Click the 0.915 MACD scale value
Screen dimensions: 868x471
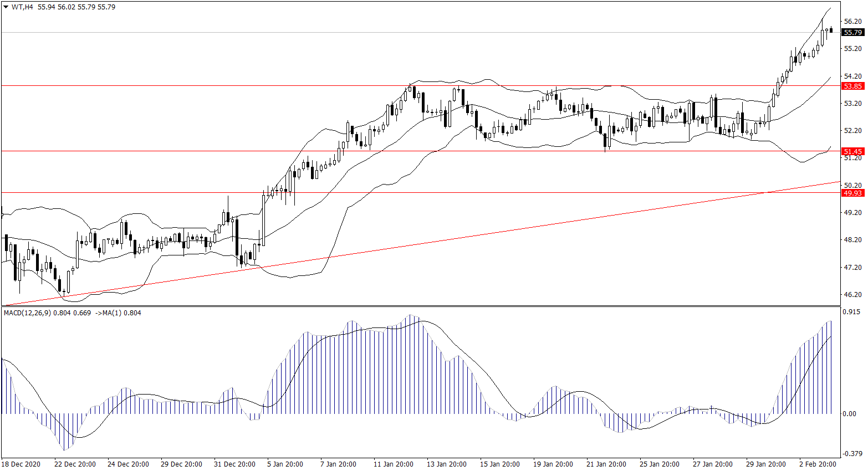[851, 312]
